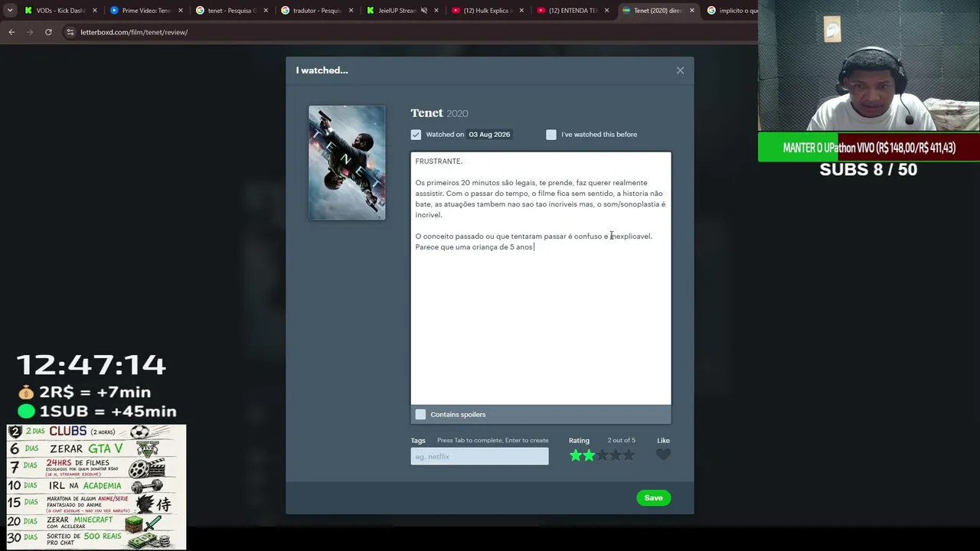Select the 'Tenet (2020) directed' Letterboxd tab
The height and width of the screenshot is (551, 980).
[x=658, y=11]
